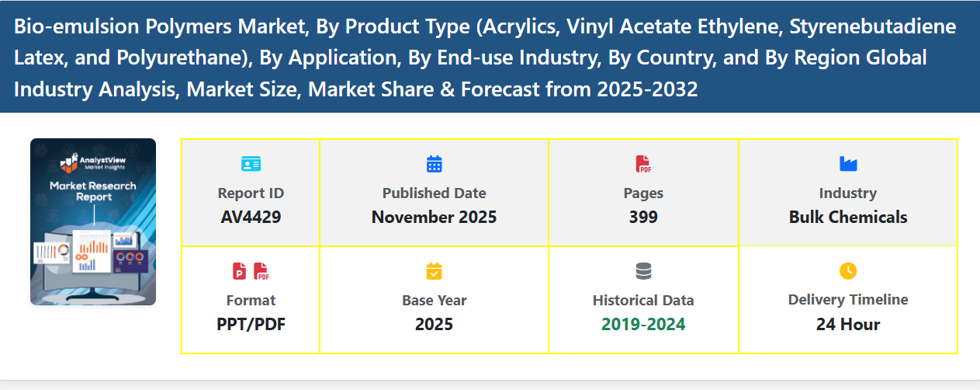Viewport: 980px width, 390px height.
Task: Click the Pages PDF icon
Action: pyautogui.click(x=643, y=164)
